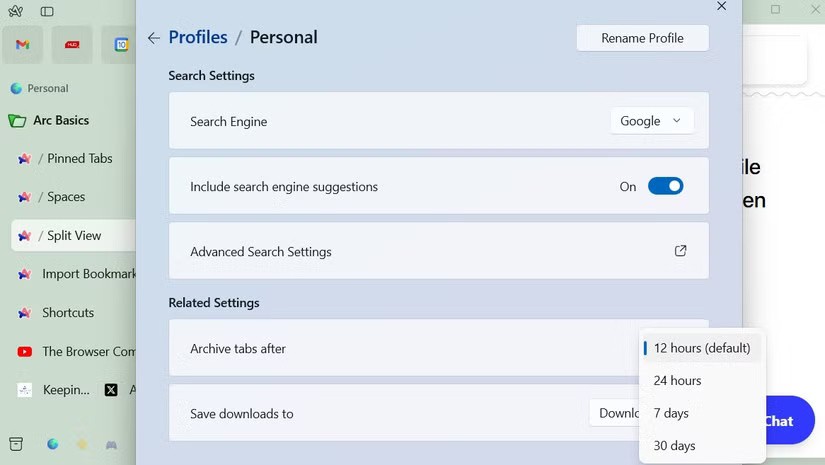825x465 pixels.
Task: Choose 12 hours (default) archive option
Action: pos(701,348)
